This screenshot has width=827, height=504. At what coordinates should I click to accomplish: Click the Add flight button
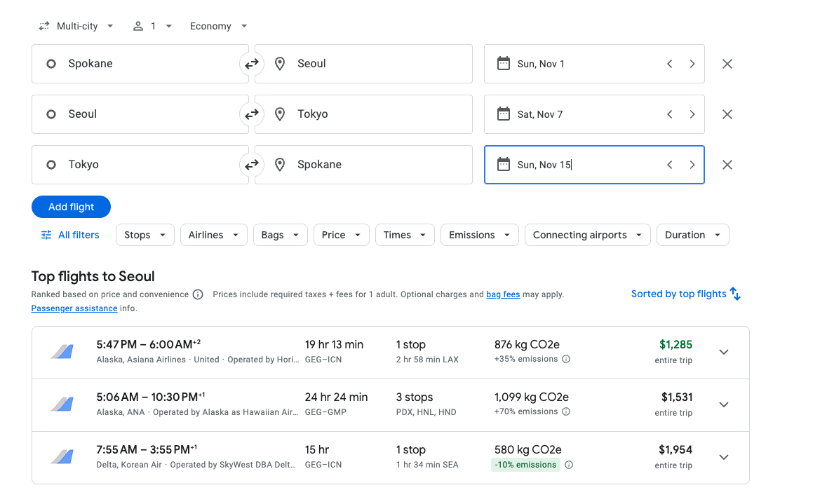(72, 207)
